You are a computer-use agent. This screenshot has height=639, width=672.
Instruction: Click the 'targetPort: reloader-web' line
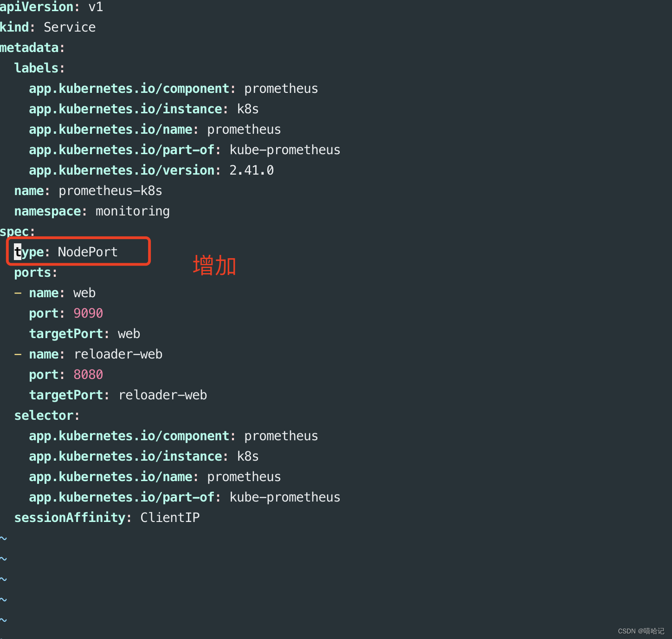[x=118, y=395]
